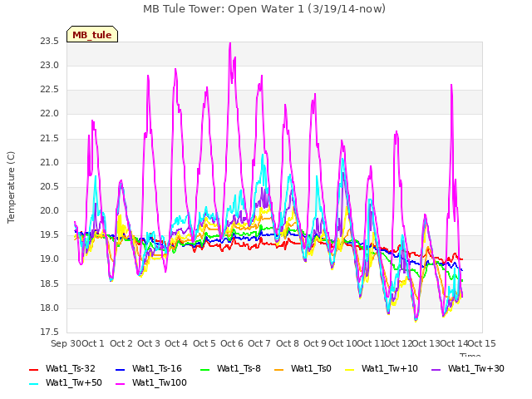Click the 19.5 y-axis tick label
The width and height of the screenshot is (532, 399).
[x=50, y=235]
